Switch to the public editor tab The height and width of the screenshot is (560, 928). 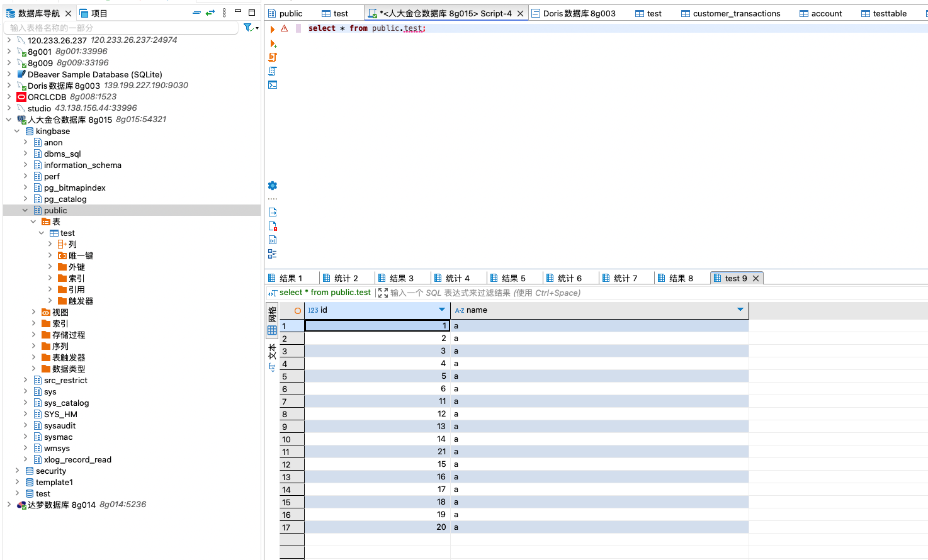pos(285,13)
